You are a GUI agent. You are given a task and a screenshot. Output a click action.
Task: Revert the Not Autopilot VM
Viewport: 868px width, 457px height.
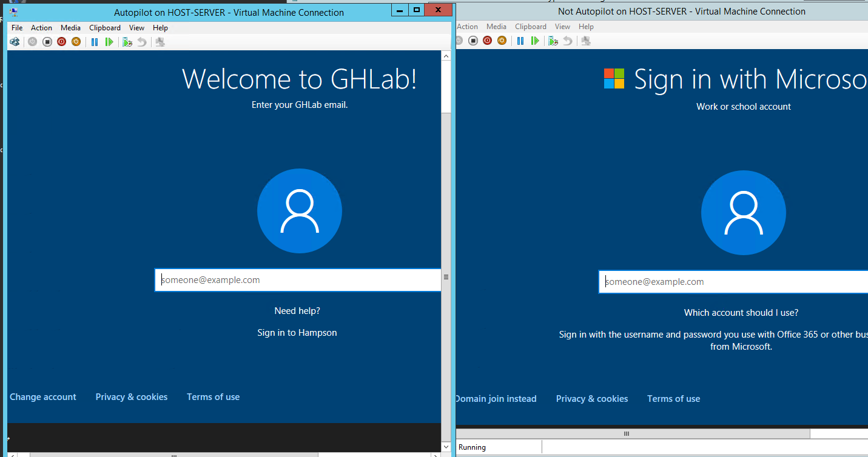(568, 41)
